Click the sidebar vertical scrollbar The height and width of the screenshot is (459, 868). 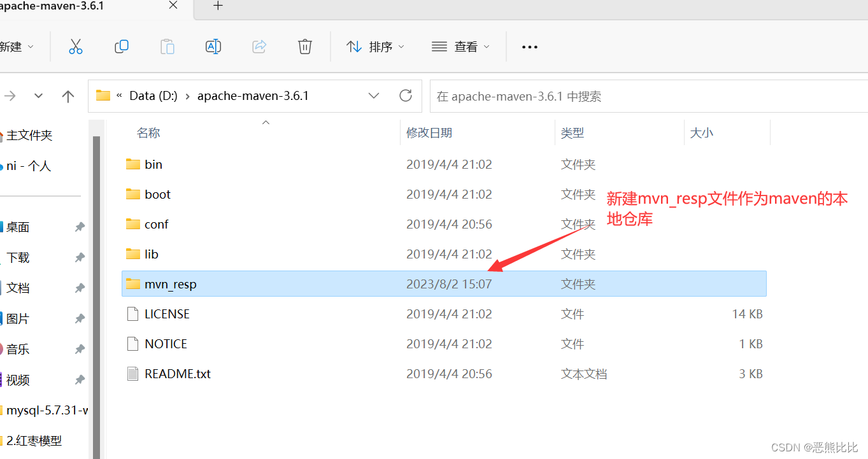click(96, 297)
